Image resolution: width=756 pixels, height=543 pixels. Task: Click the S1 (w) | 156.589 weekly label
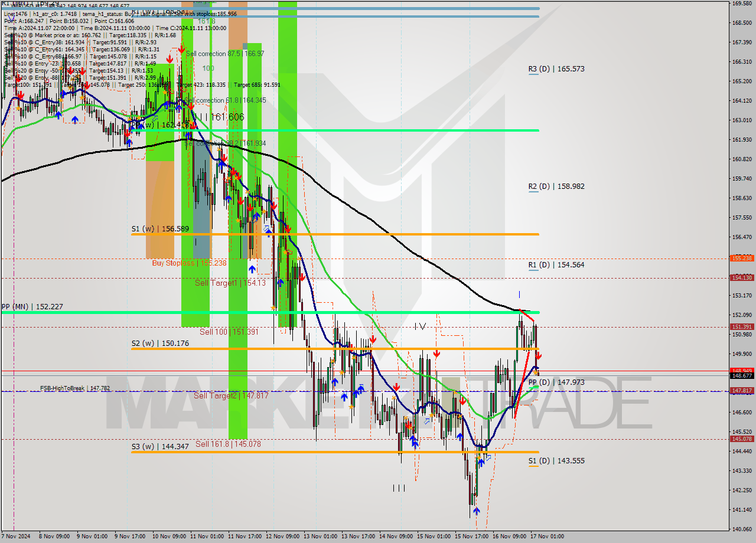pos(160,229)
